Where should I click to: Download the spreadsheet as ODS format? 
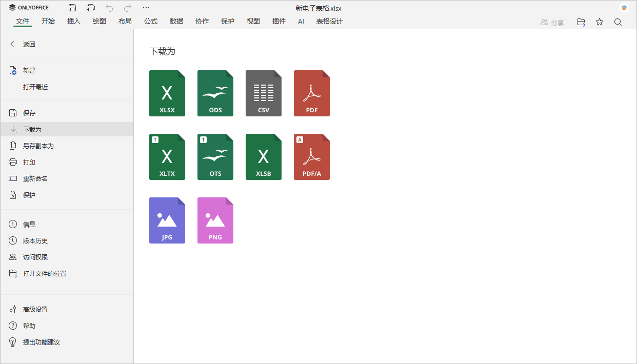[x=215, y=93]
